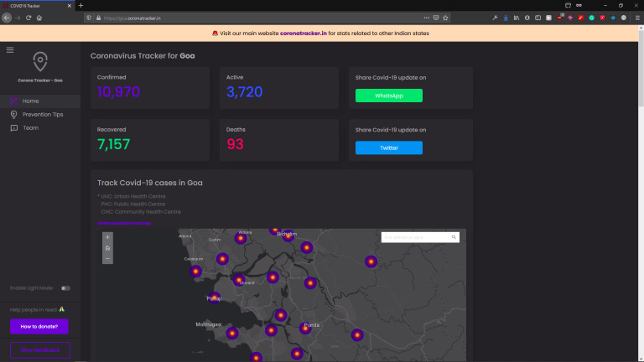Click the site security padlock icon

[x=99, y=18]
